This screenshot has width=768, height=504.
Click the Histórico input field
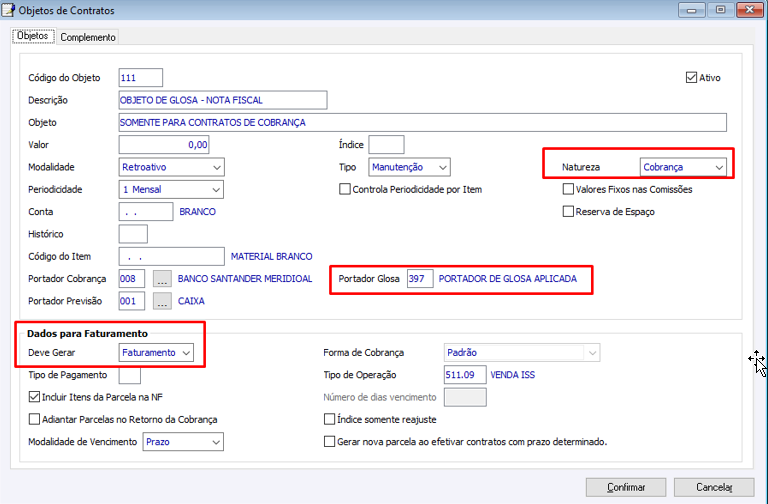tap(133, 234)
